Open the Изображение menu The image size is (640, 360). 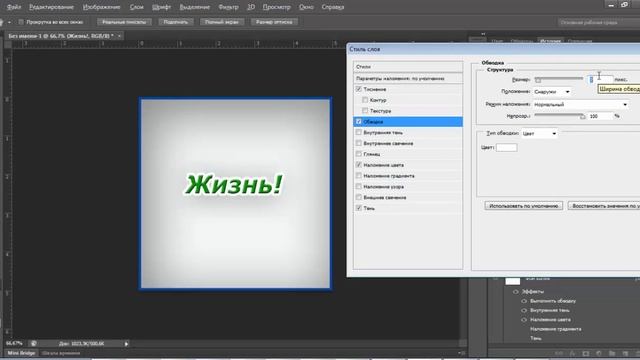pyautogui.click(x=102, y=7)
